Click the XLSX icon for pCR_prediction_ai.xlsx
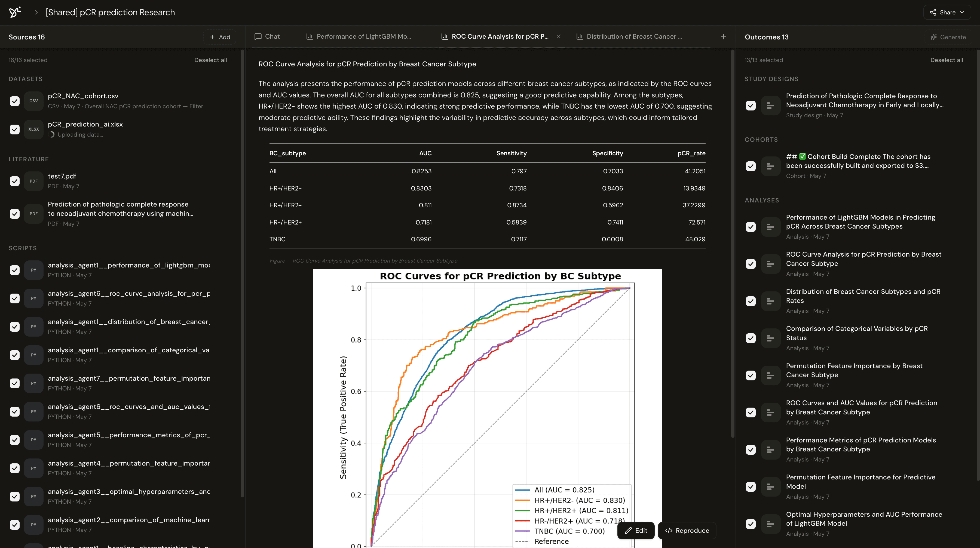The image size is (980, 548). point(33,129)
